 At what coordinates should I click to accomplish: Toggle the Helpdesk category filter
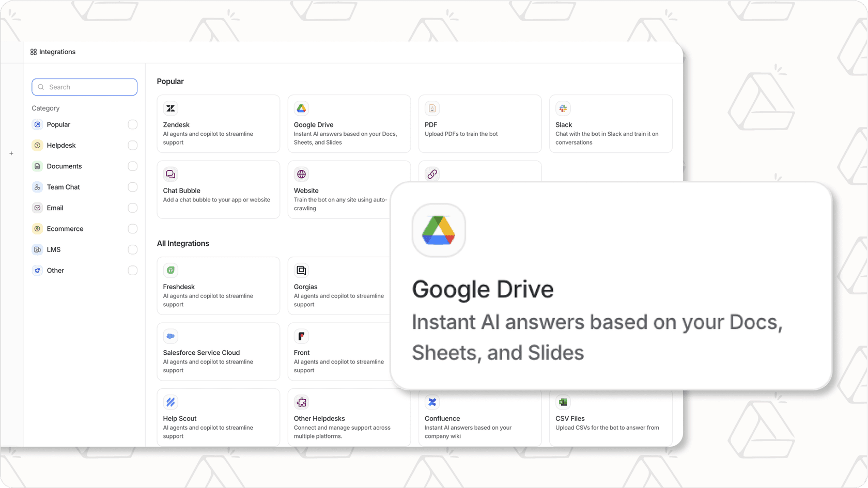(x=133, y=145)
